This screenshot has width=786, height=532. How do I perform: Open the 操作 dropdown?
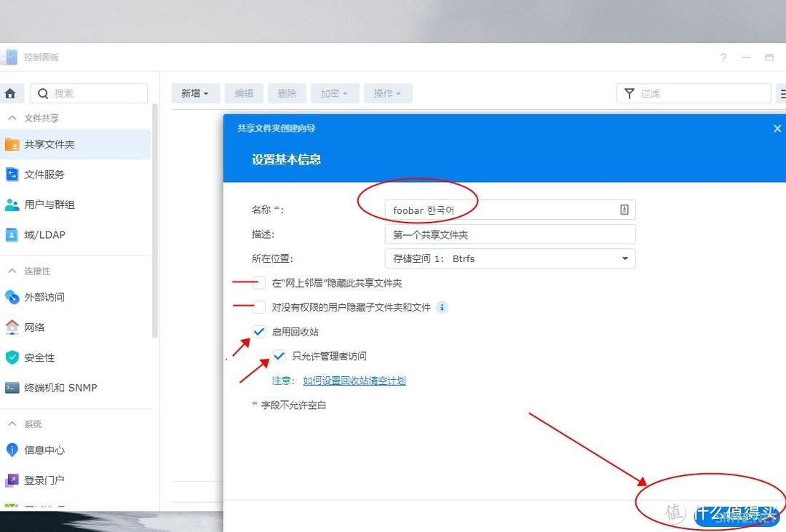click(x=388, y=93)
